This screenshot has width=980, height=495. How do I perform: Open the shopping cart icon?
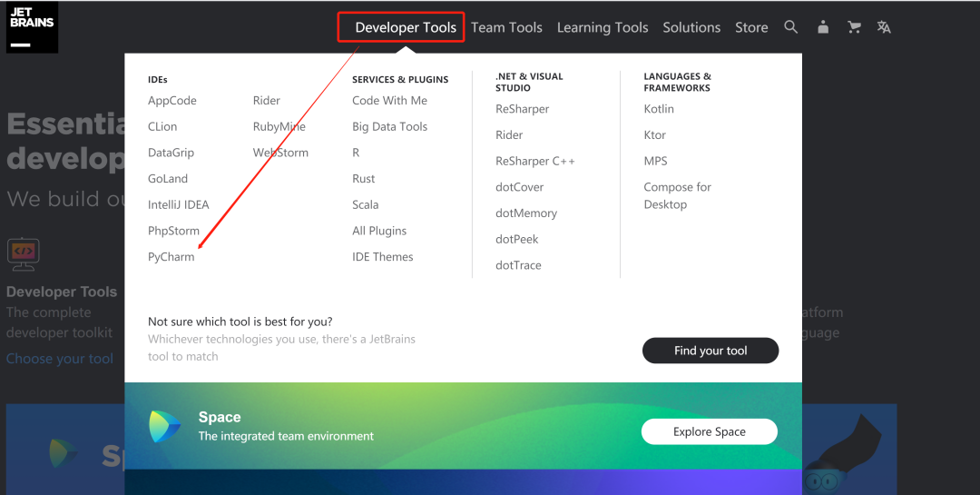pyautogui.click(x=854, y=27)
